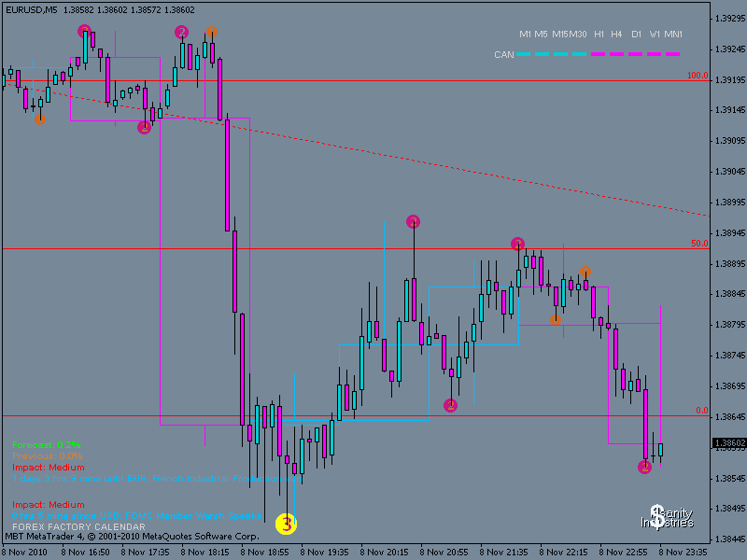Click the 100.0 Fibonacci level label
Screen dimensions: 747x560
pos(698,76)
